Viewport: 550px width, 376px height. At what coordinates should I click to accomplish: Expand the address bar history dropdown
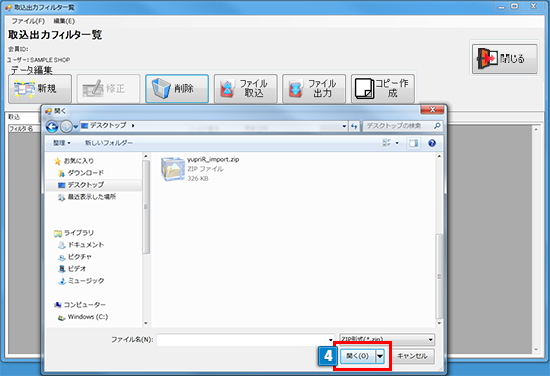[344, 126]
